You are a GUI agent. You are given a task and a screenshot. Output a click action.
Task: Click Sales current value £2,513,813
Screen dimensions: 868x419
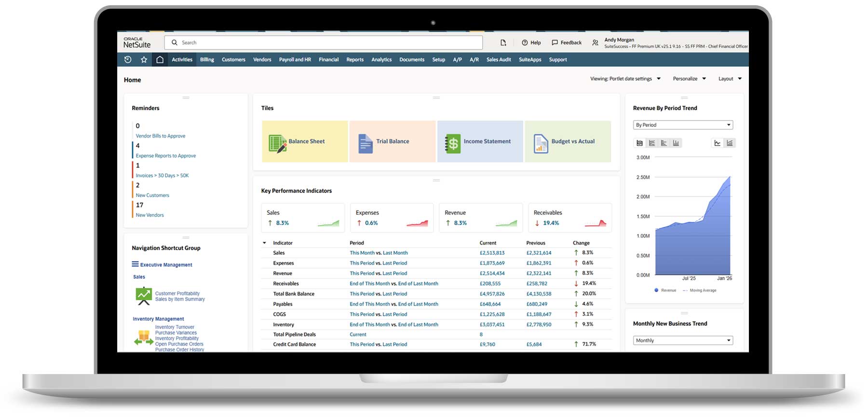(x=492, y=253)
